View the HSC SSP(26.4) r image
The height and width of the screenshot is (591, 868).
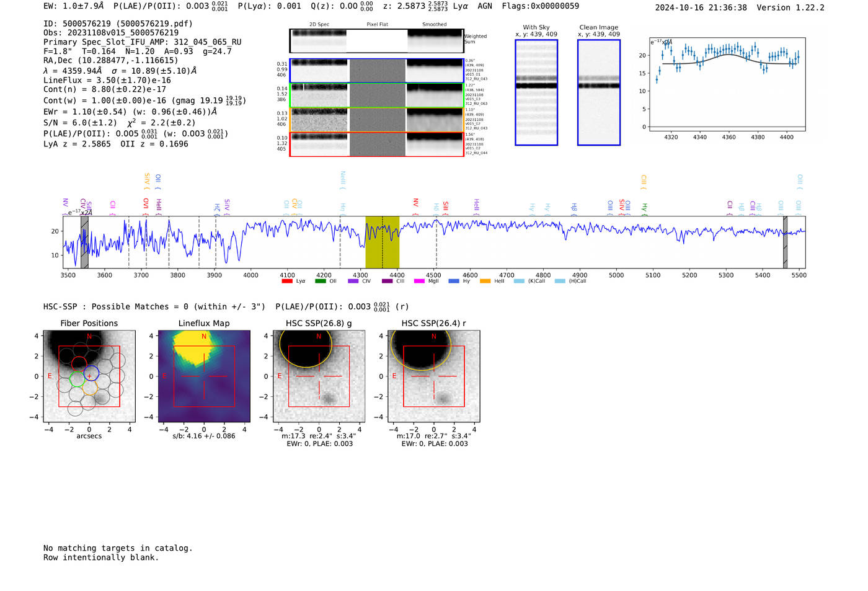point(434,376)
